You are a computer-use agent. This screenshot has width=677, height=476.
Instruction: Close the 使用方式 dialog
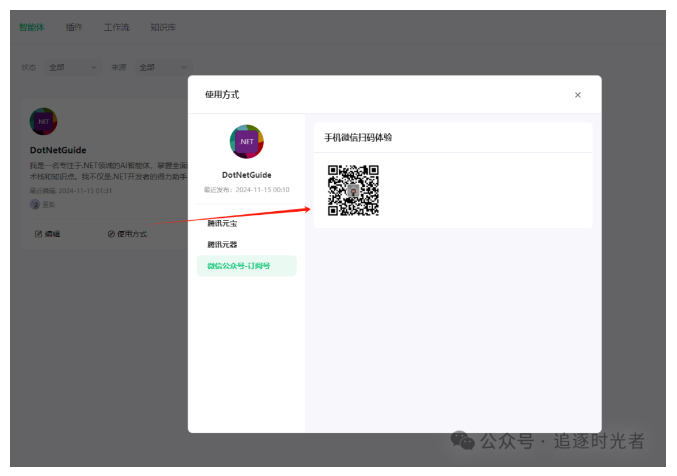tap(577, 95)
